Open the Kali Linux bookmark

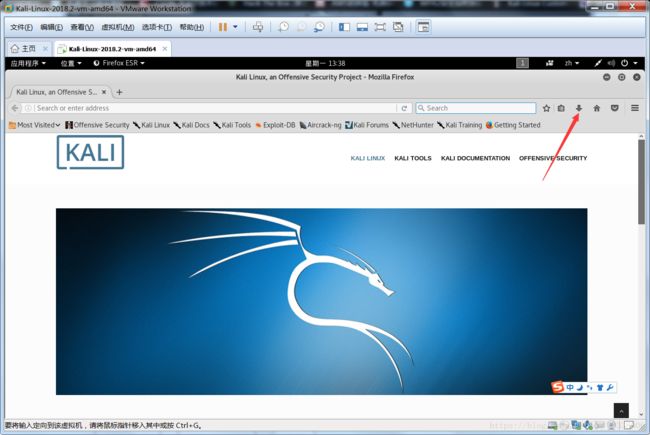point(151,125)
